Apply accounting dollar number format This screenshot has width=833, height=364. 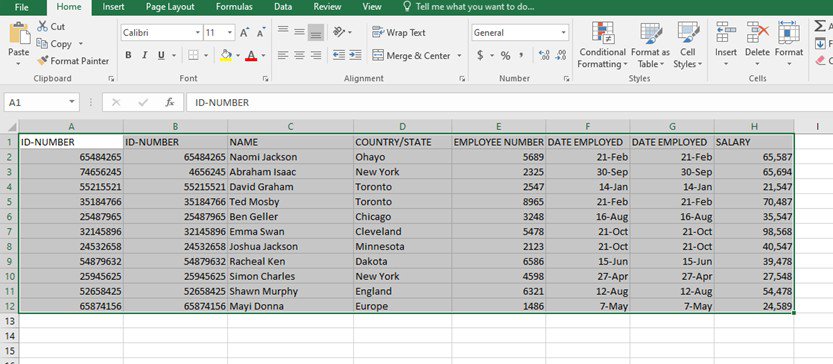pyautogui.click(x=480, y=55)
